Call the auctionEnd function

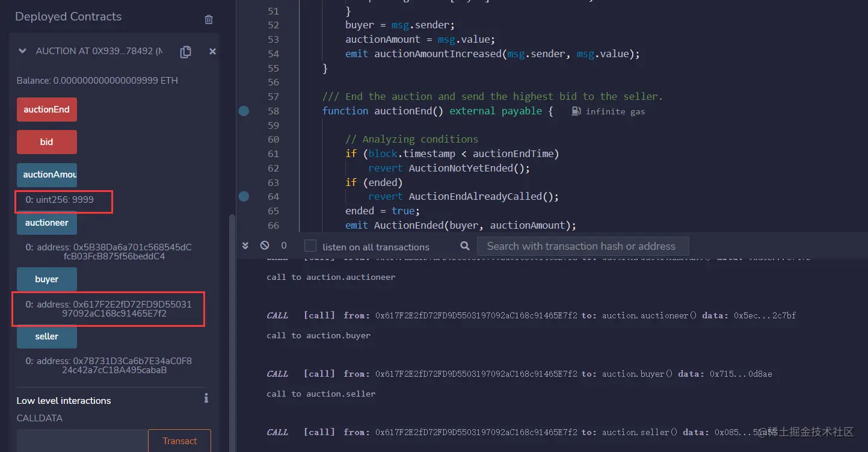pyautogui.click(x=47, y=110)
